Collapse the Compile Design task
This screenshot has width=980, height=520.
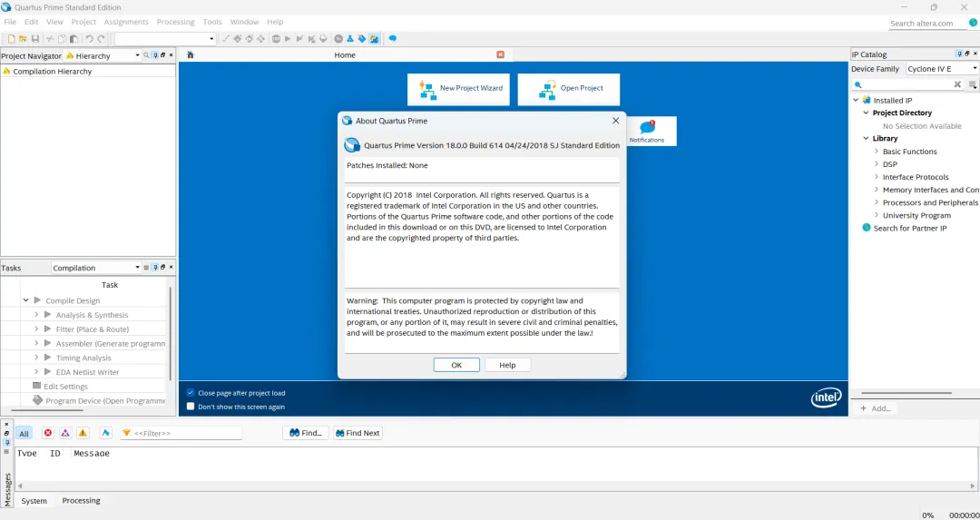[25, 300]
